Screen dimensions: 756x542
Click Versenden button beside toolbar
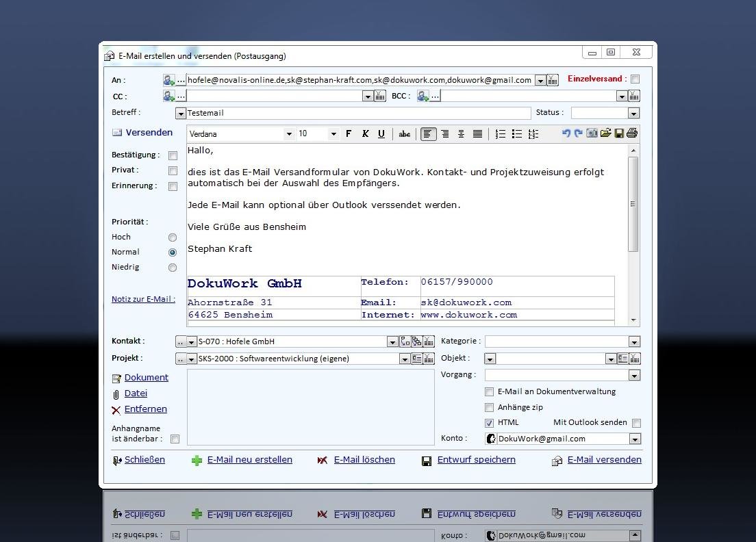[142, 133]
